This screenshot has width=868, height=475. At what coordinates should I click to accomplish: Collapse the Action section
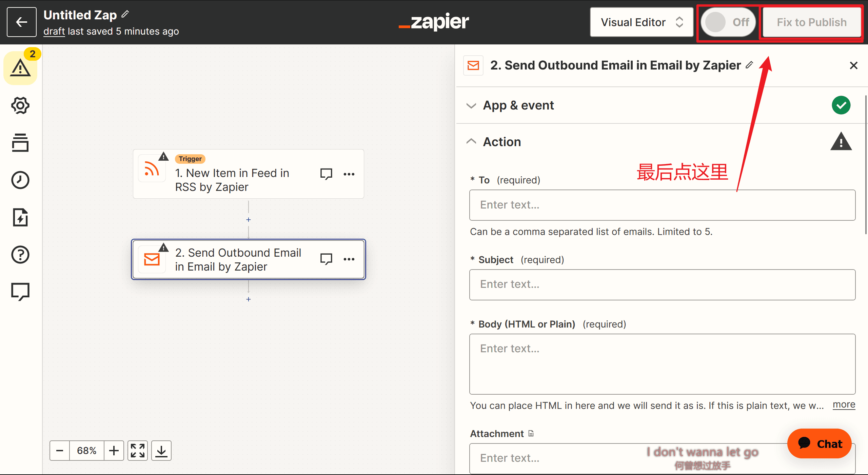(471, 141)
